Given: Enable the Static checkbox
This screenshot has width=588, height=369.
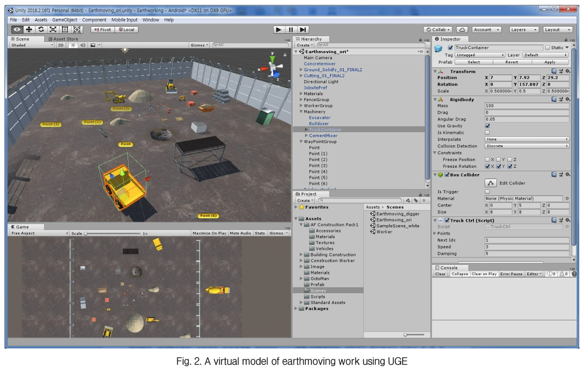Looking at the screenshot, I should (x=547, y=47).
